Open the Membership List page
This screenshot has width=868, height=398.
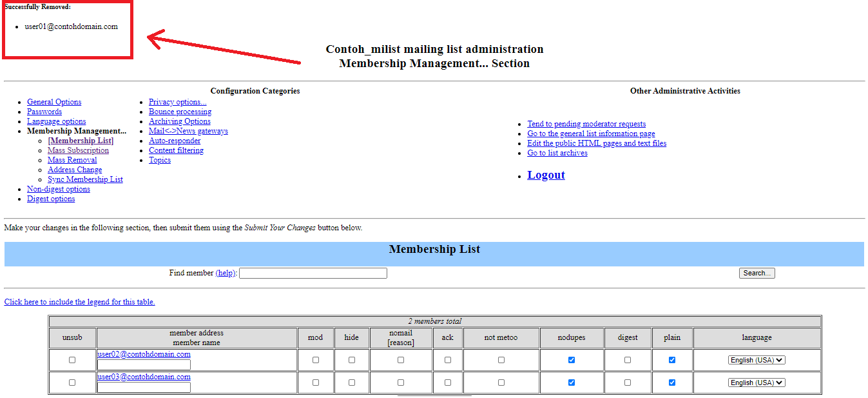point(80,140)
